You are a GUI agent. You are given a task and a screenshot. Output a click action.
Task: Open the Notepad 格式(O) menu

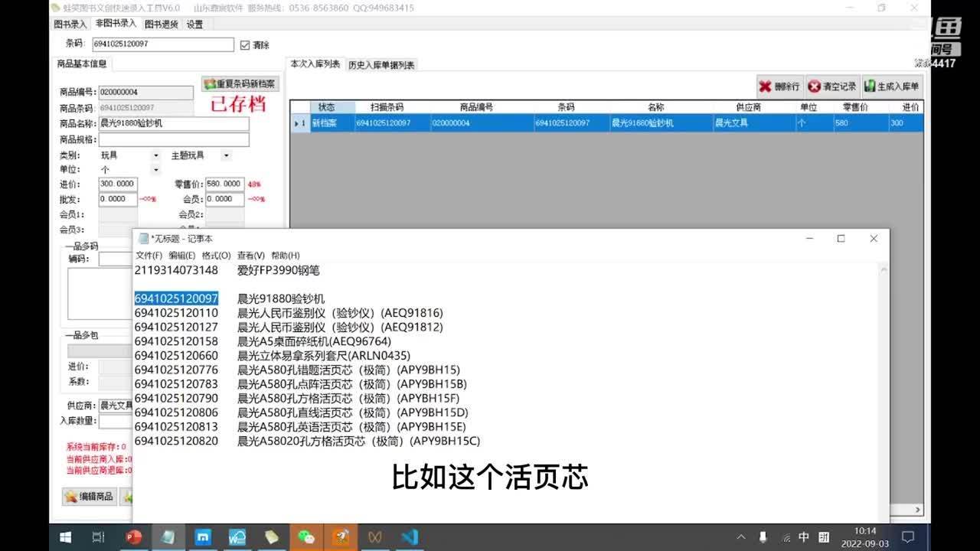click(216, 256)
